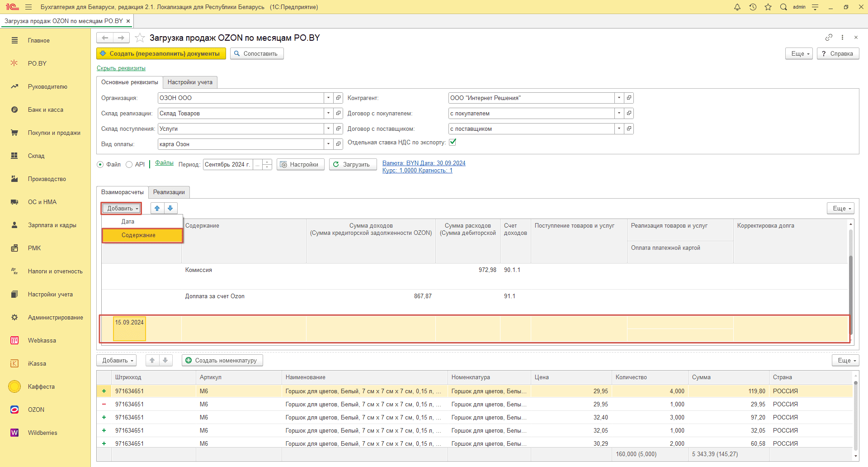Open Справка help button
The height and width of the screenshot is (467, 868).
pyautogui.click(x=838, y=53)
